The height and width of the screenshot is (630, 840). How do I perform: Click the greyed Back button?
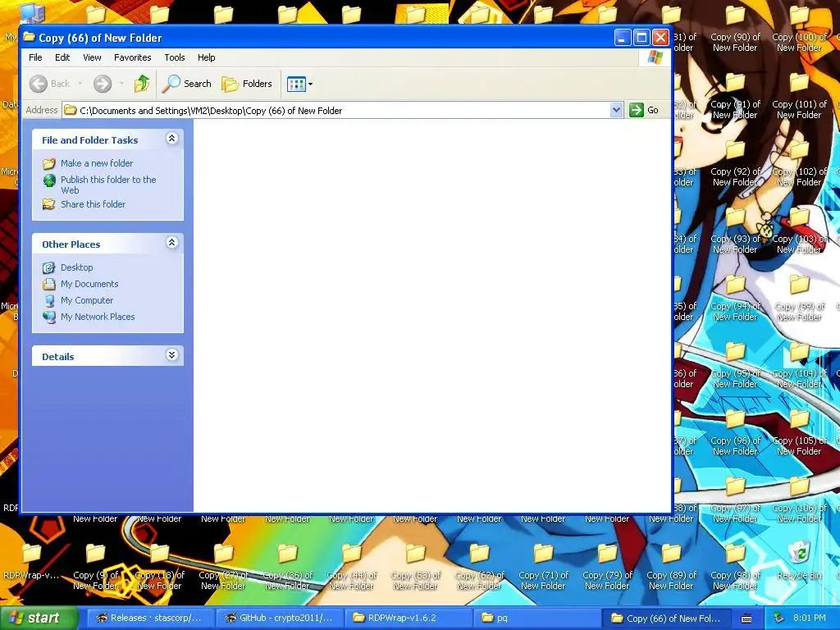[50, 84]
